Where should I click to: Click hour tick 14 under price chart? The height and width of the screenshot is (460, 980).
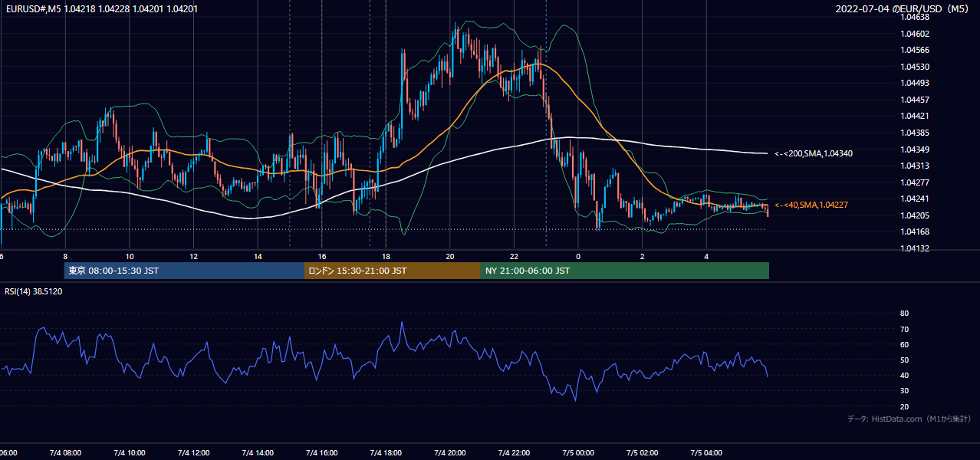point(258,256)
